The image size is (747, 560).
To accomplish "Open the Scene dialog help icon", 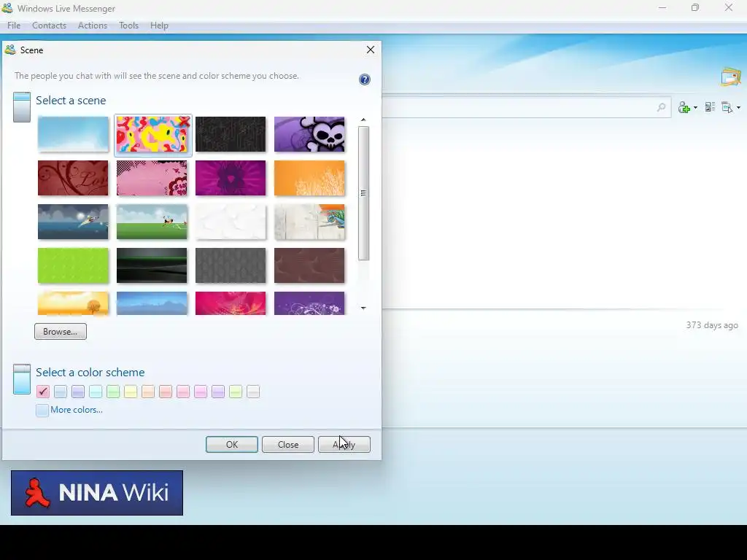I will [365, 79].
